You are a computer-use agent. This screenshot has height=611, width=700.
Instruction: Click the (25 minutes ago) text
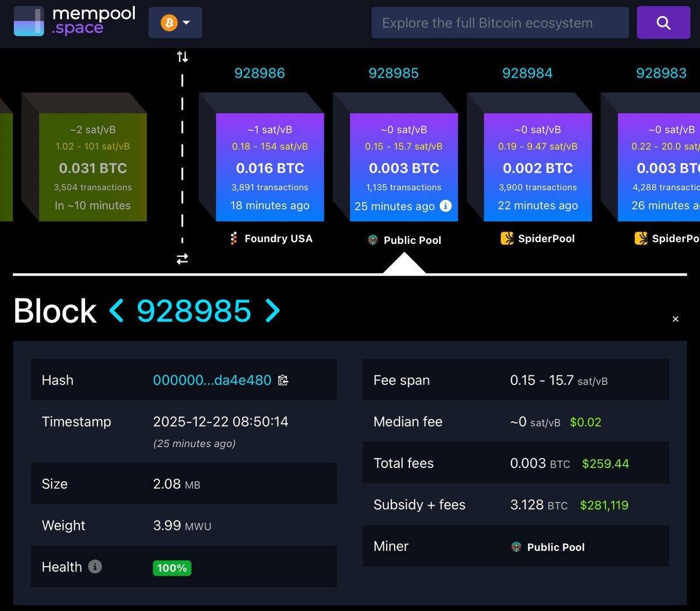coord(194,444)
